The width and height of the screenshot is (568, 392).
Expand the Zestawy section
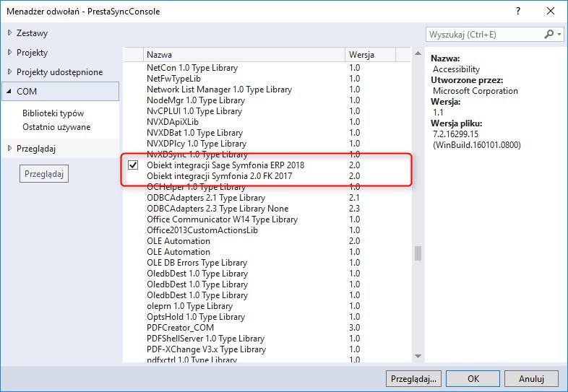10,33
